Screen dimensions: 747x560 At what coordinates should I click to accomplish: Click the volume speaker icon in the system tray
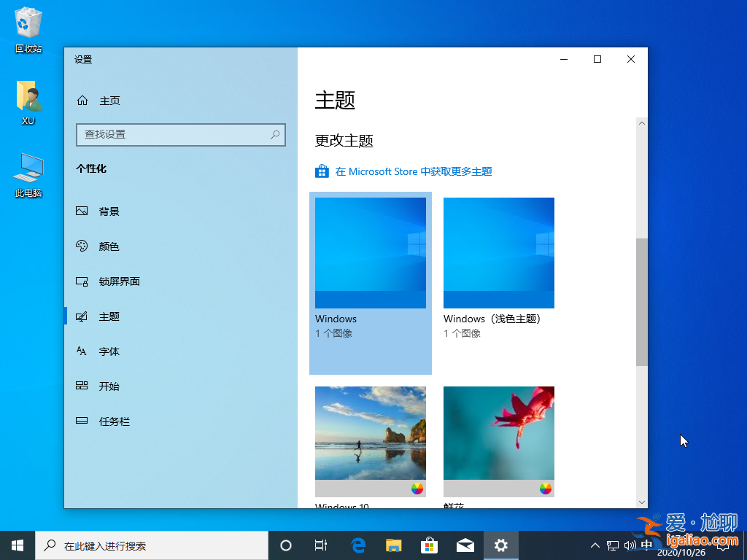pos(630,545)
